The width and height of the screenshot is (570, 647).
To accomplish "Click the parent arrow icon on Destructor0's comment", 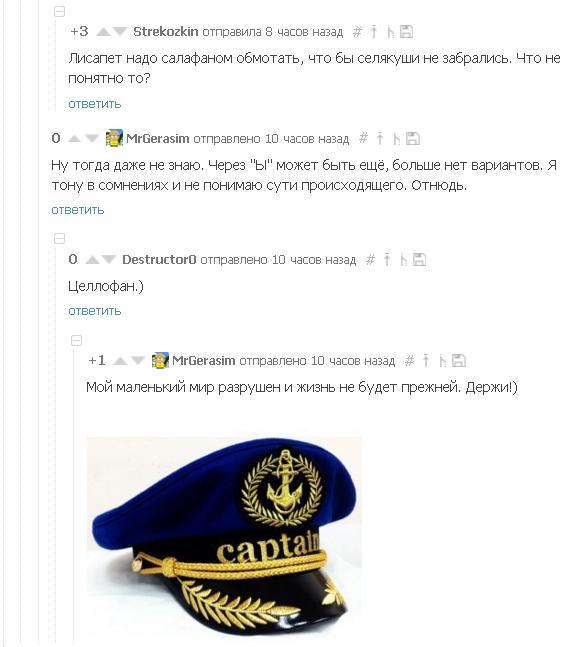I will coord(387,260).
